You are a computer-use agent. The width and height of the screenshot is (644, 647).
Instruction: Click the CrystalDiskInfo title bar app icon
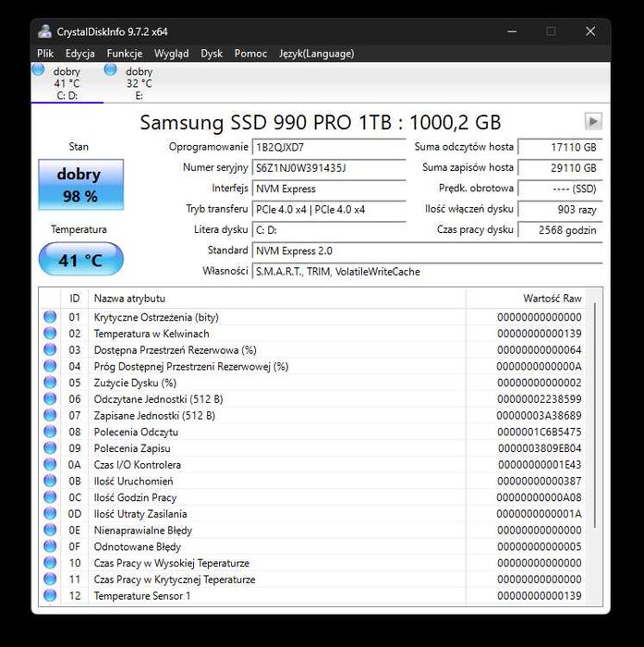44,31
